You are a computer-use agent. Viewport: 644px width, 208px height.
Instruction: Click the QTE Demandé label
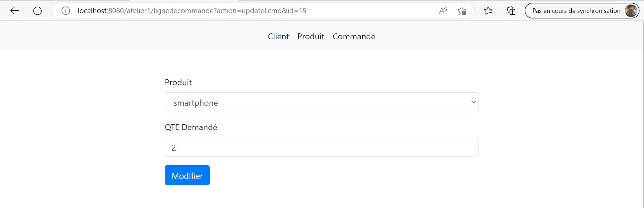coord(191,127)
